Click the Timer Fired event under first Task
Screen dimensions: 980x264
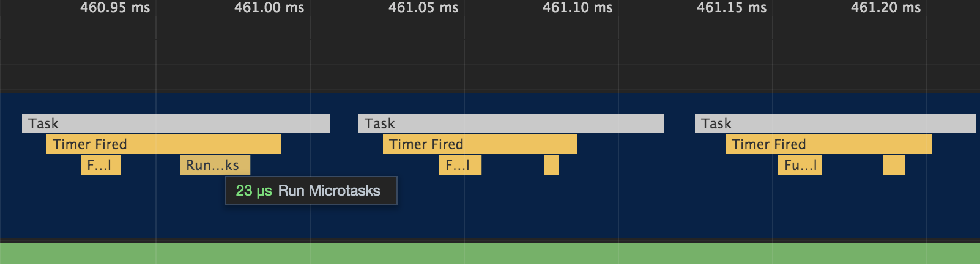pos(163,144)
